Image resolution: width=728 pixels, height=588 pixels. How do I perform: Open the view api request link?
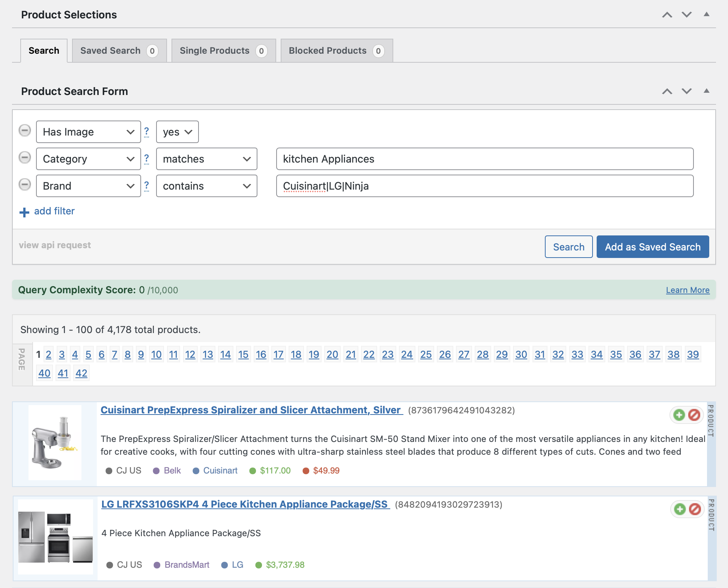[55, 245]
